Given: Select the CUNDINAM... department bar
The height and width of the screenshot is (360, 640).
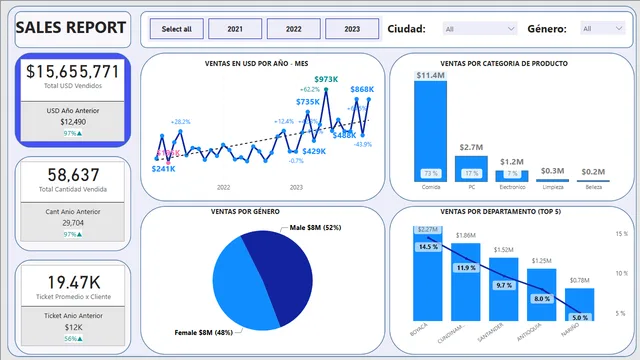Looking at the screenshot, I should click(465, 282).
